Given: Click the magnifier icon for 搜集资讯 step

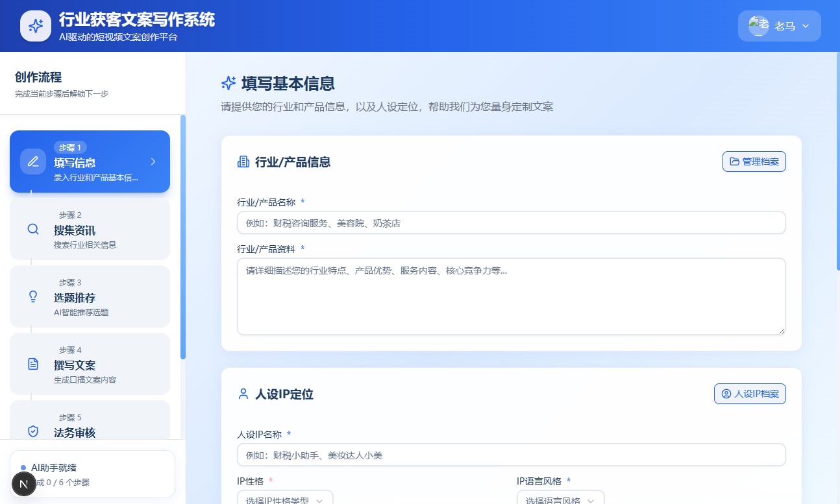Looking at the screenshot, I should tap(33, 229).
